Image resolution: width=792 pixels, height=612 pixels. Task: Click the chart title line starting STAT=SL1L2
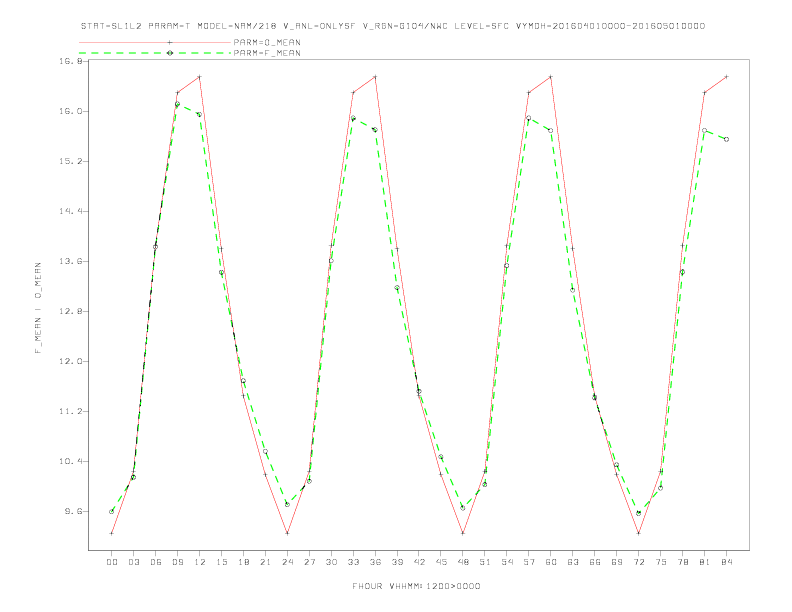point(393,26)
